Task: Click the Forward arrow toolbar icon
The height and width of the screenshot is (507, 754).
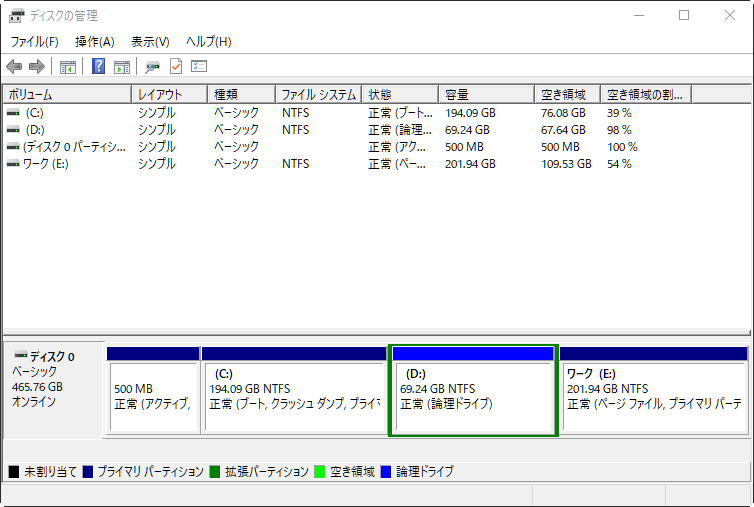Action: click(37, 66)
